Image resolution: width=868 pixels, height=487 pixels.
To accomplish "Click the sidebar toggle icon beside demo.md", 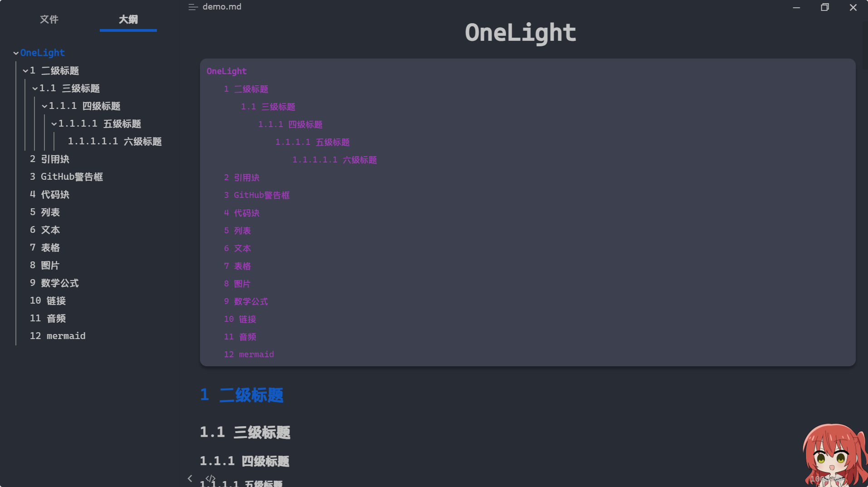I will click(193, 7).
